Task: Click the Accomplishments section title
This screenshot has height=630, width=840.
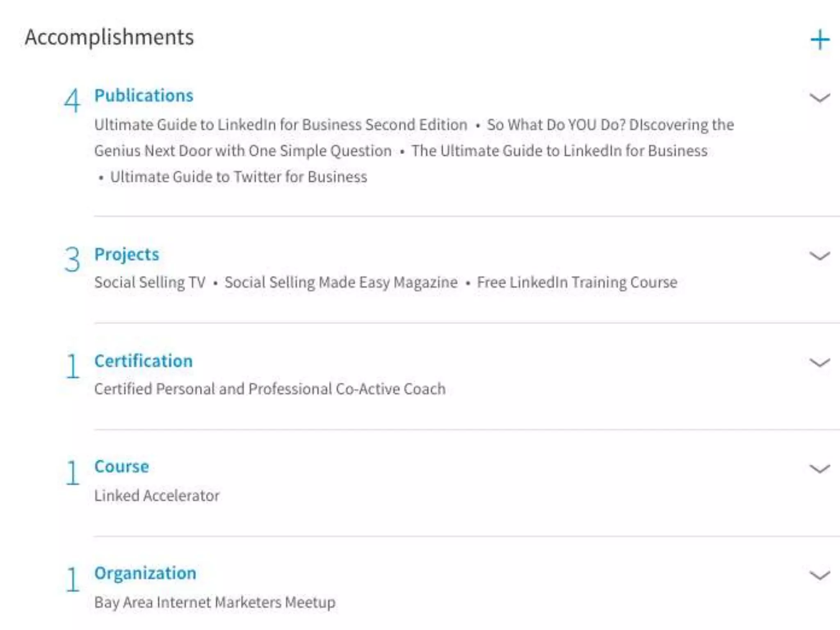Action: [x=109, y=37]
